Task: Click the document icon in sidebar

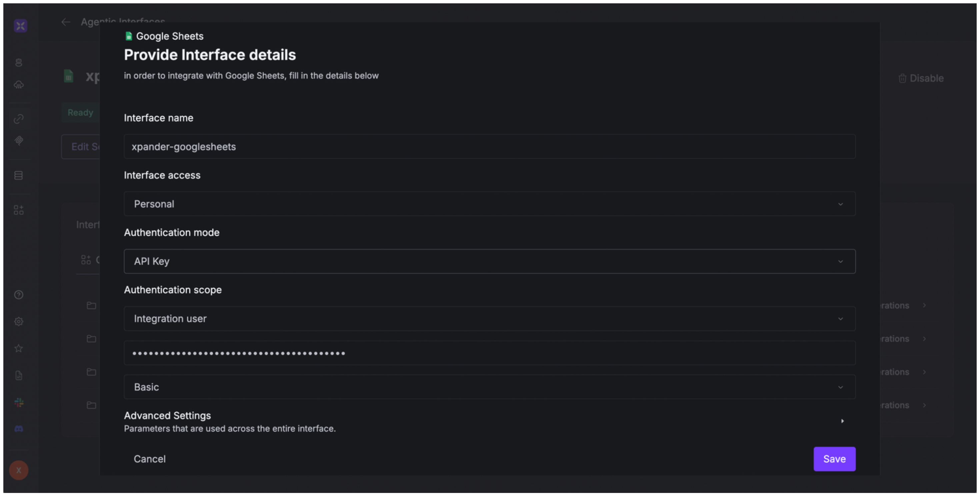Action: tap(19, 375)
